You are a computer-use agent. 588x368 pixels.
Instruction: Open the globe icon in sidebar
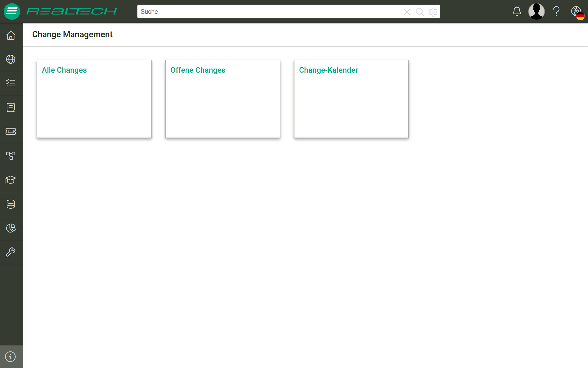tap(11, 59)
